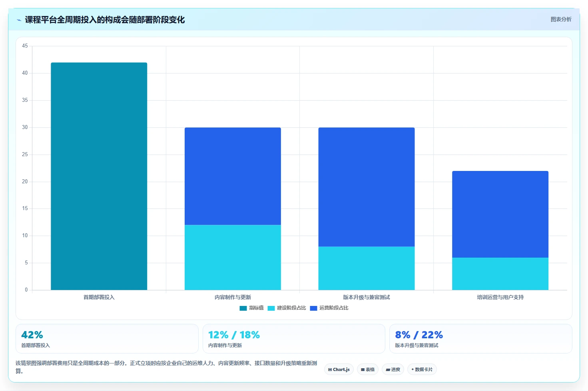Click the 建设阶段占比 legend color swatch
The image size is (588, 391).
tap(271, 308)
